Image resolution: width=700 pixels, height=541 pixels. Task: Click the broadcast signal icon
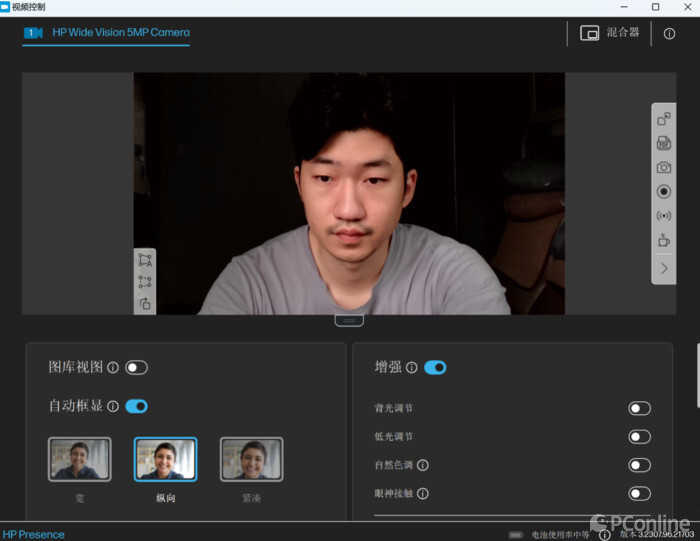click(x=663, y=216)
